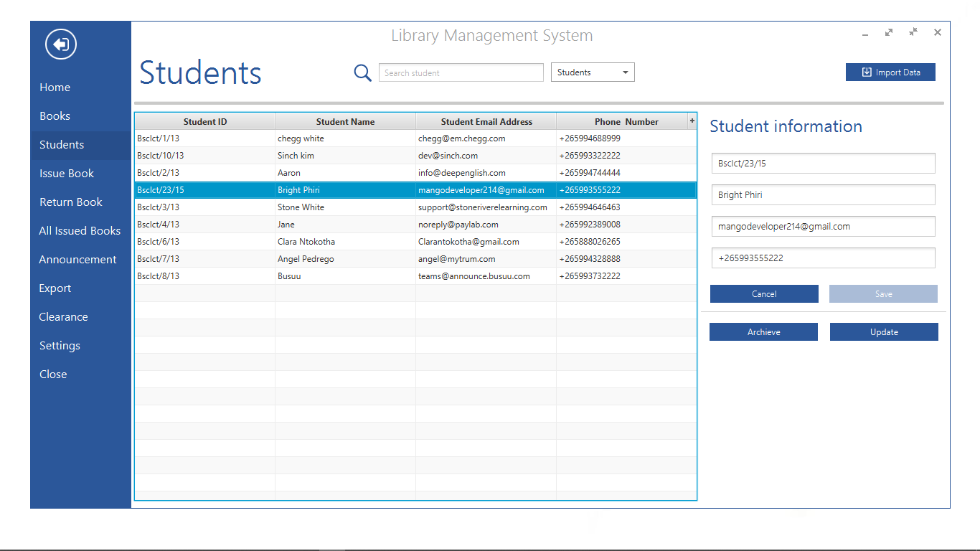
Task: Open the All Issued Books section
Action: 79,230
